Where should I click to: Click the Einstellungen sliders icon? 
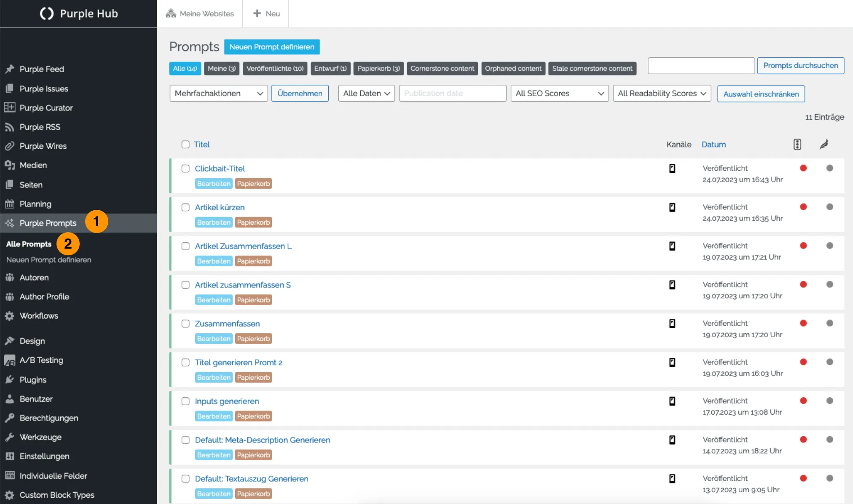point(10,456)
